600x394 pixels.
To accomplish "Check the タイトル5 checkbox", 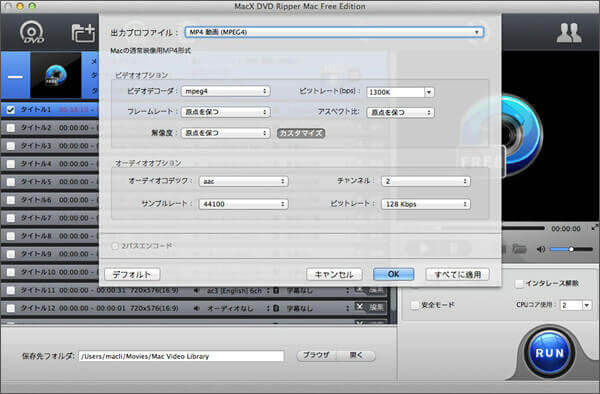I will (x=11, y=182).
